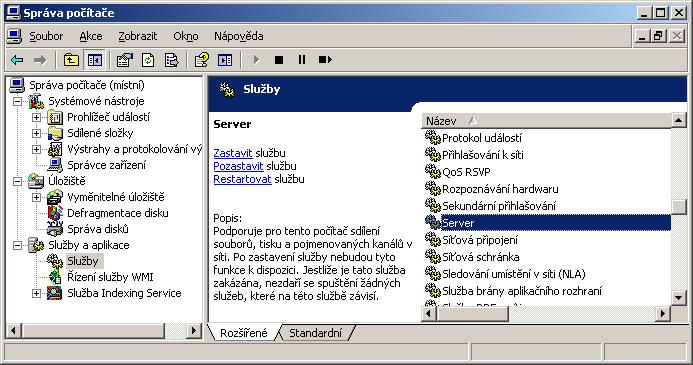Open the Nápověda menu

239,36
